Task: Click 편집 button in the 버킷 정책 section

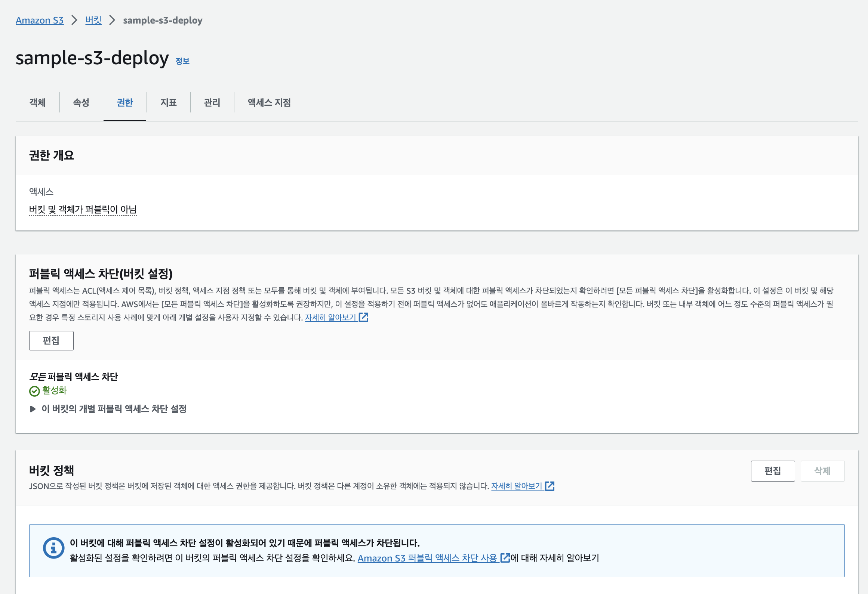Action: point(773,471)
